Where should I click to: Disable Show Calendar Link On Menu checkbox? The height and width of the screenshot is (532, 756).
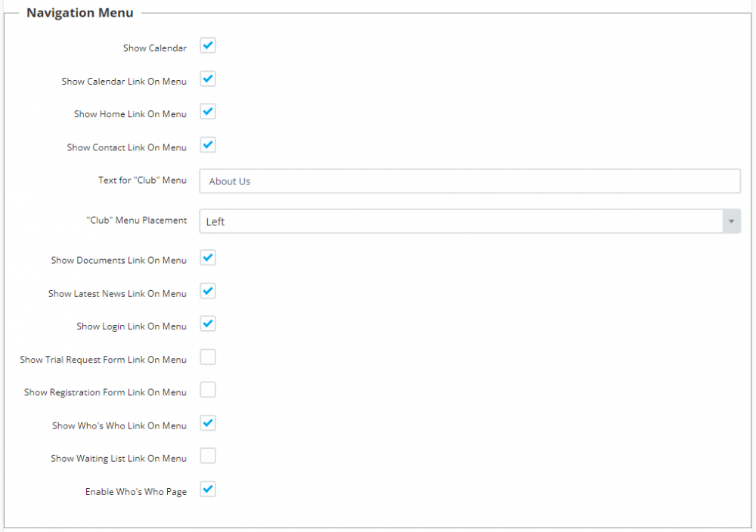click(208, 79)
